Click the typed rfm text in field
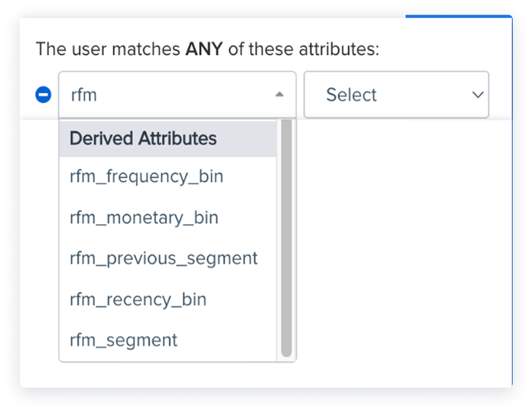The width and height of the screenshot is (532, 412). (x=84, y=95)
